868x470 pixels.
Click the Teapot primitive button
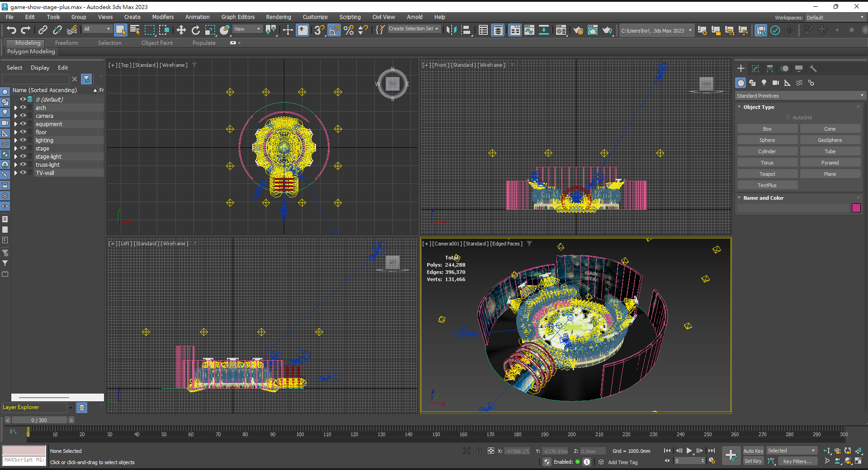pyautogui.click(x=767, y=174)
